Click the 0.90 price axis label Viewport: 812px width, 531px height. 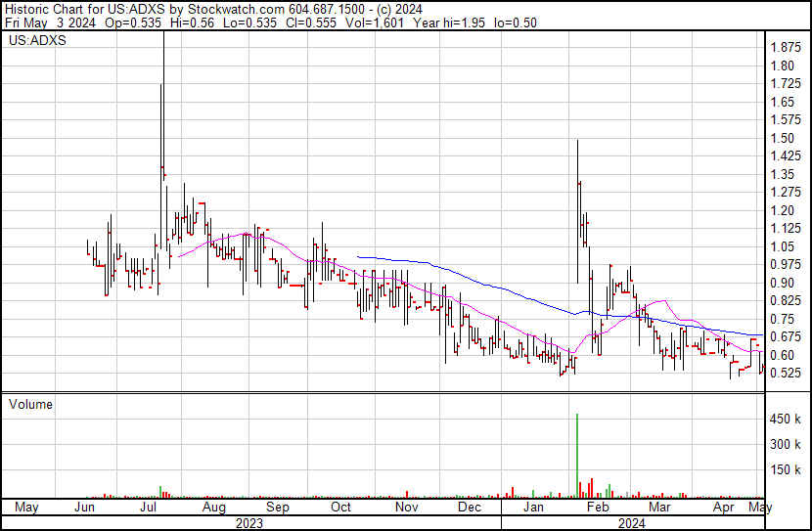tap(782, 283)
